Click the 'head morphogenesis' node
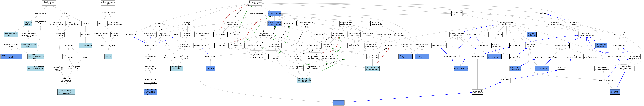Image resolution: width=644 pixels, height=106 pixels. [449, 57]
